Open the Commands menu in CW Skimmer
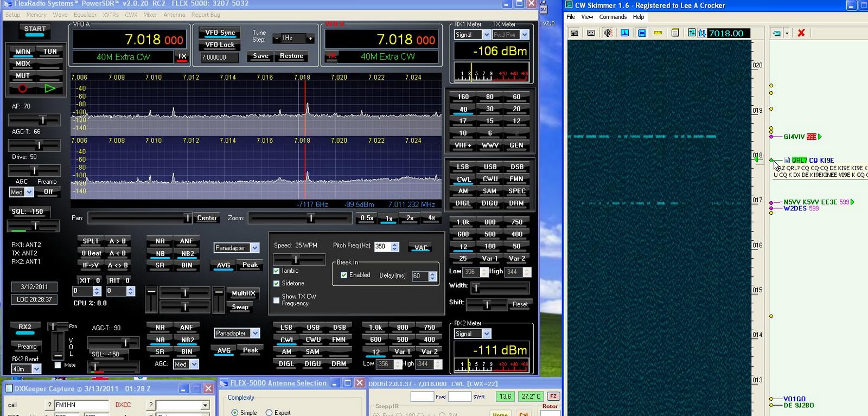This screenshot has height=416, width=868. 613,17
